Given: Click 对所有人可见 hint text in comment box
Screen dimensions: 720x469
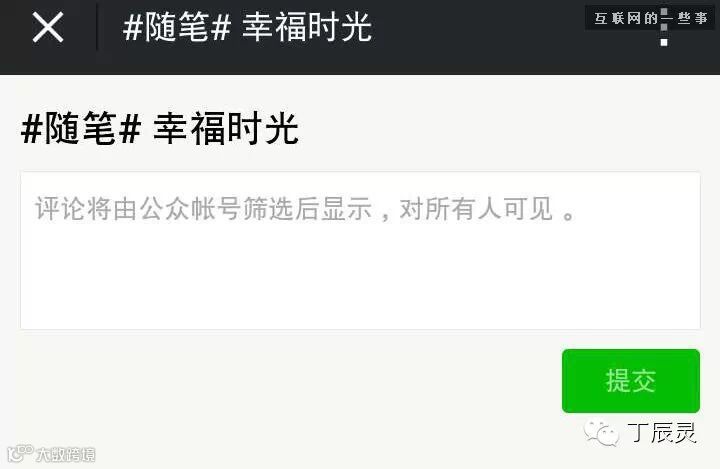Looking at the screenshot, I should [476, 209].
